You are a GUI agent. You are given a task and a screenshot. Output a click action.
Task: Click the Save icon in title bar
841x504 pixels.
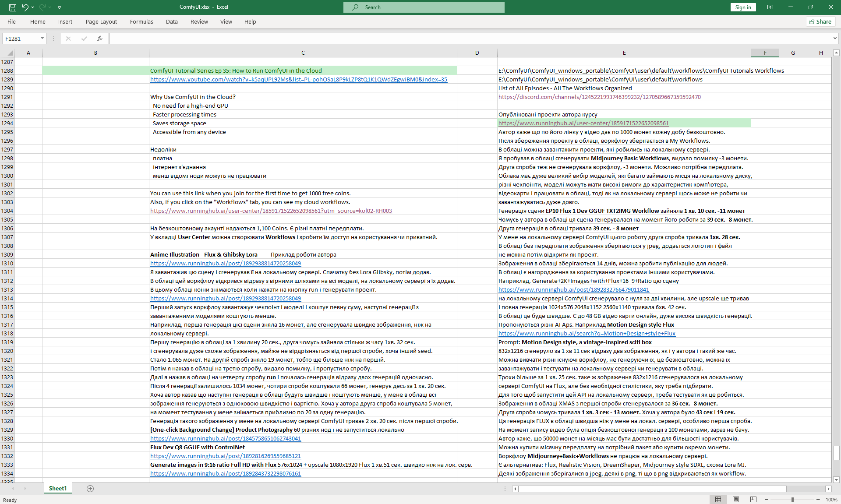click(13, 7)
